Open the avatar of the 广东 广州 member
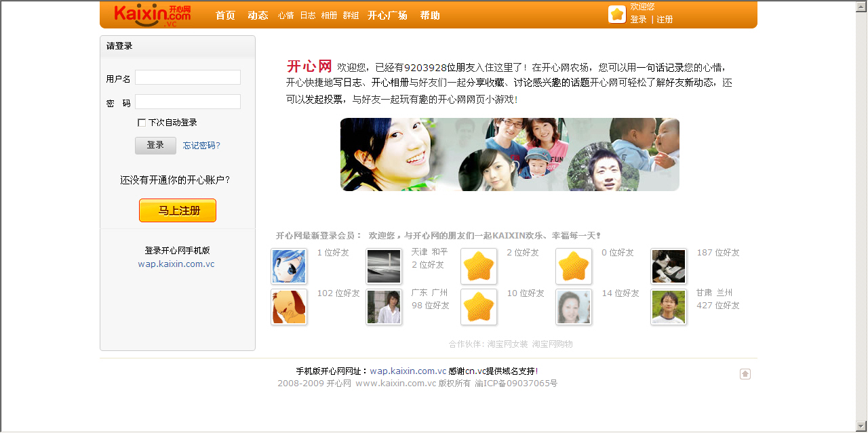Screen dimensions: 868x433 click(384, 307)
